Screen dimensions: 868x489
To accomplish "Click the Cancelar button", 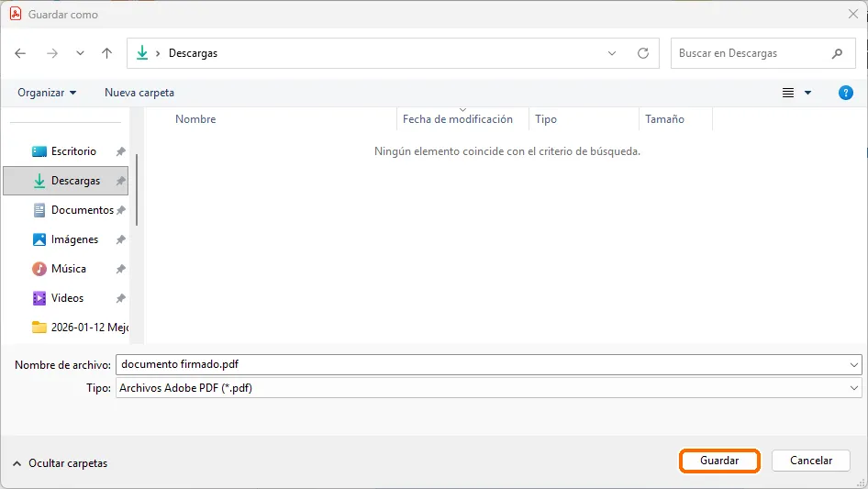I will [x=811, y=461].
